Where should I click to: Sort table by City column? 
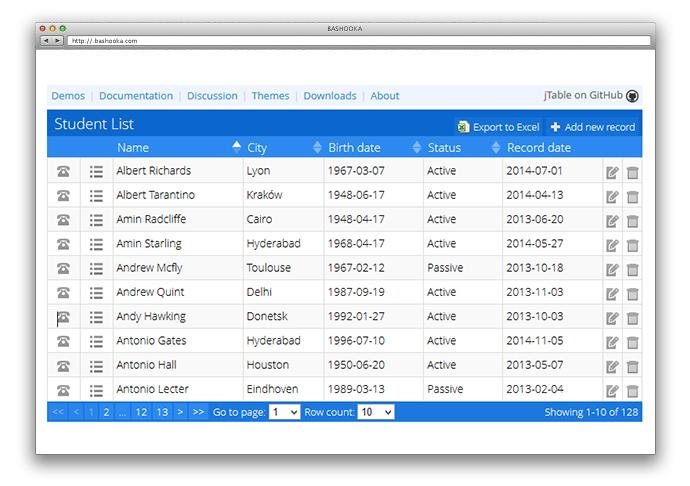(283, 147)
